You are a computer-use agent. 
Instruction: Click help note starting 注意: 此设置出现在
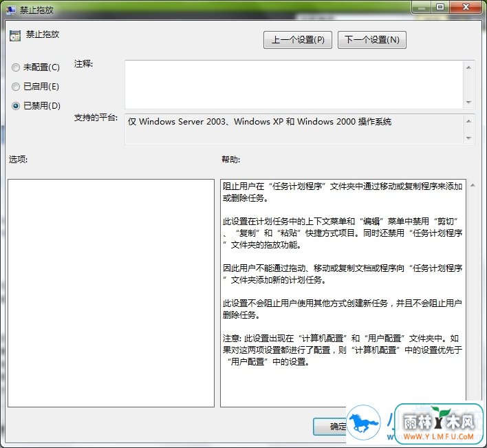343,350
